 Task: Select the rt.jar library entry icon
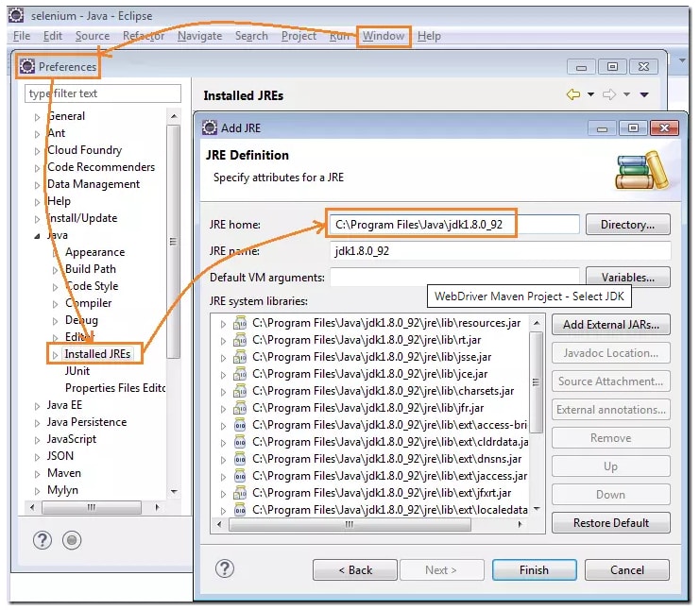[x=240, y=340]
